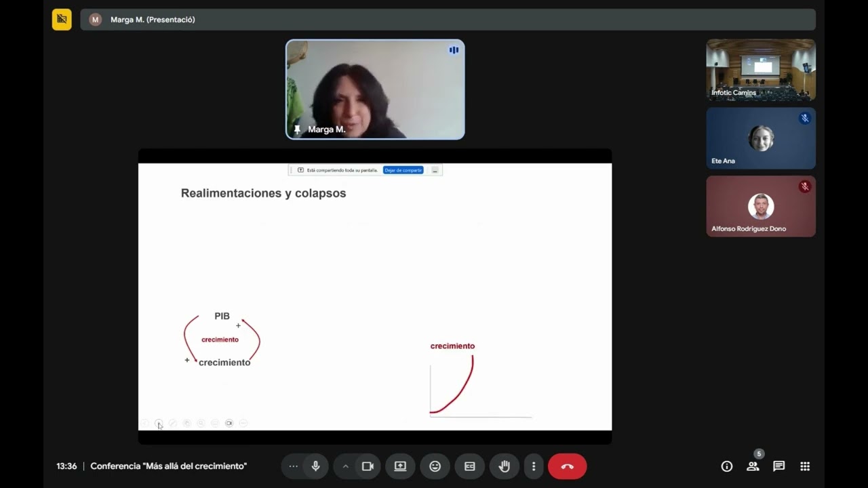Click the yellow presentation badge icon
This screenshot has height=488, width=868.
[62, 20]
